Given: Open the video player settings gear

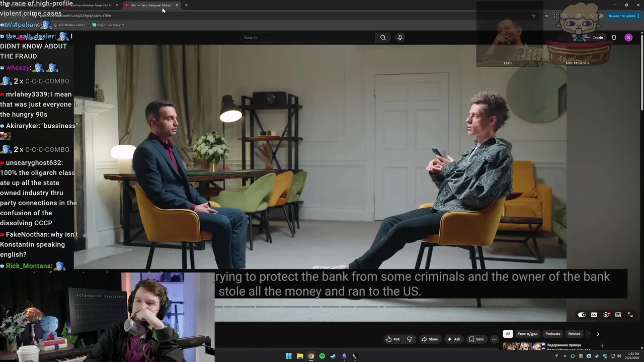Looking at the screenshot, I should (606, 315).
